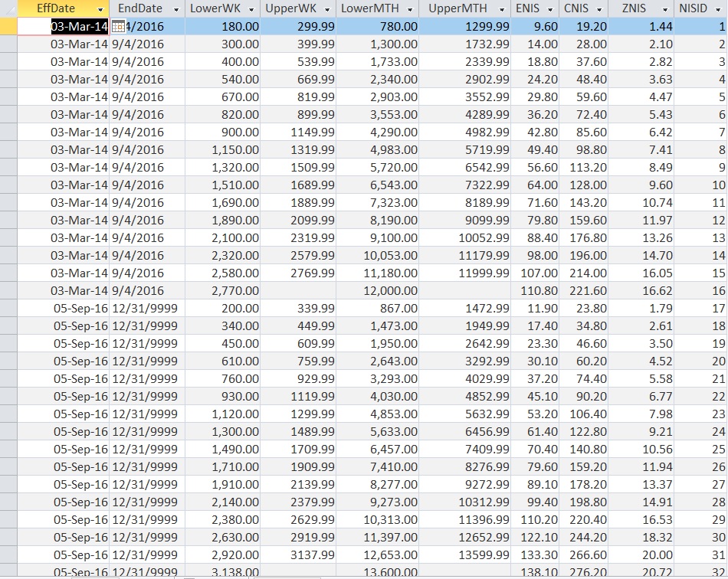Image resolution: width=728 pixels, height=579 pixels.
Task: Click empty UpperWK cell in NISID 16 row
Action: pyautogui.click(x=298, y=291)
